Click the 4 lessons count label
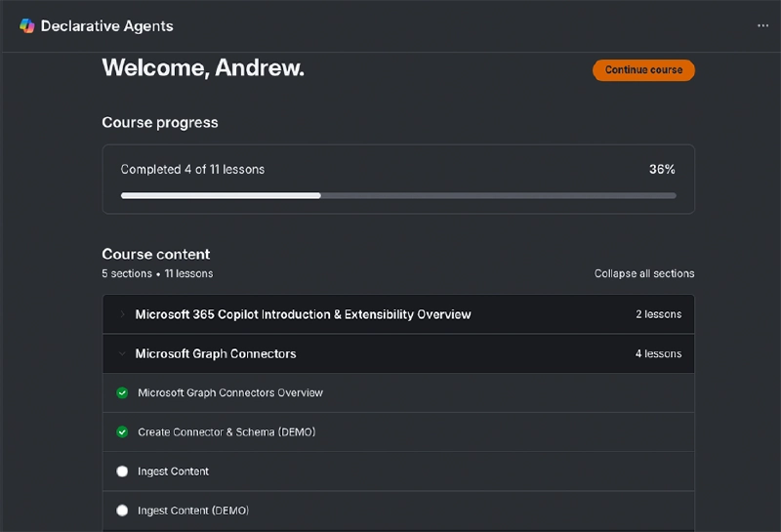781x532 pixels. tap(658, 353)
